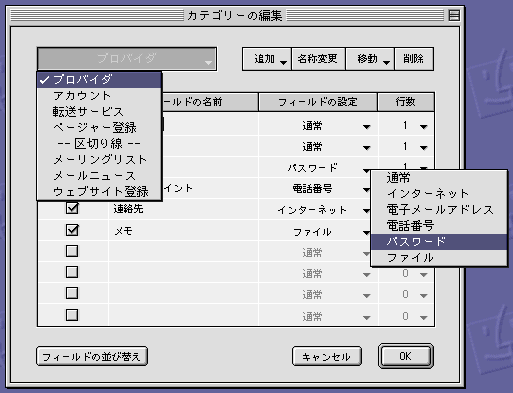Toggle the 連絡先 field checkbox
The image size is (513, 393).
(x=72, y=208)
